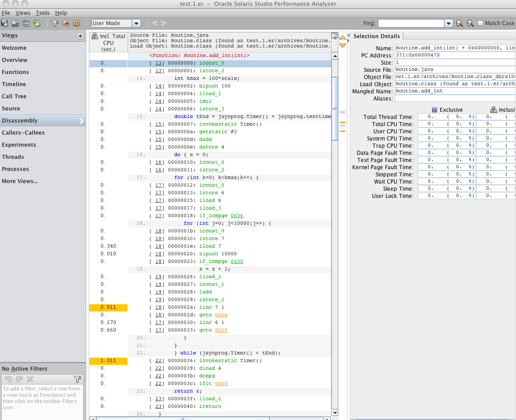Open the Views menu

pos(23,13)
